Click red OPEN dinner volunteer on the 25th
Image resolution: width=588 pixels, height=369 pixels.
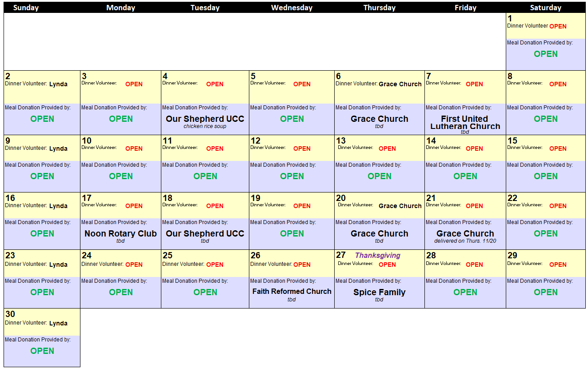[x=215, y=265]
